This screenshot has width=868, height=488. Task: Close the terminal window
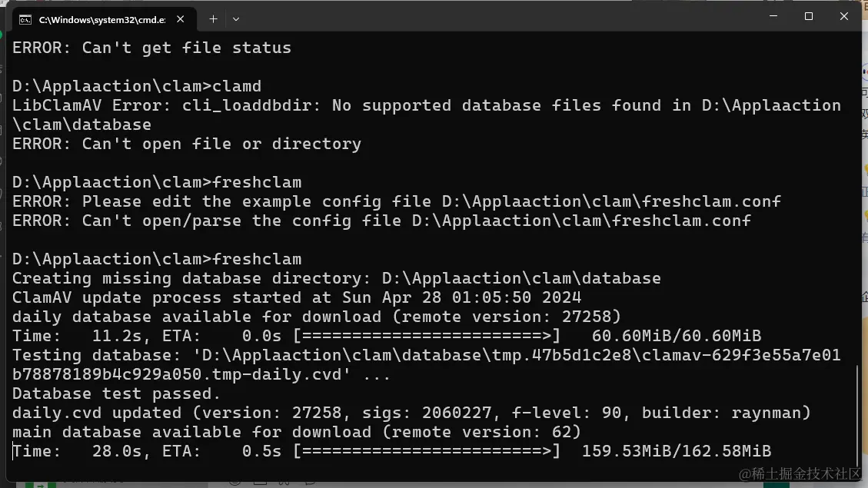point(843,16)
